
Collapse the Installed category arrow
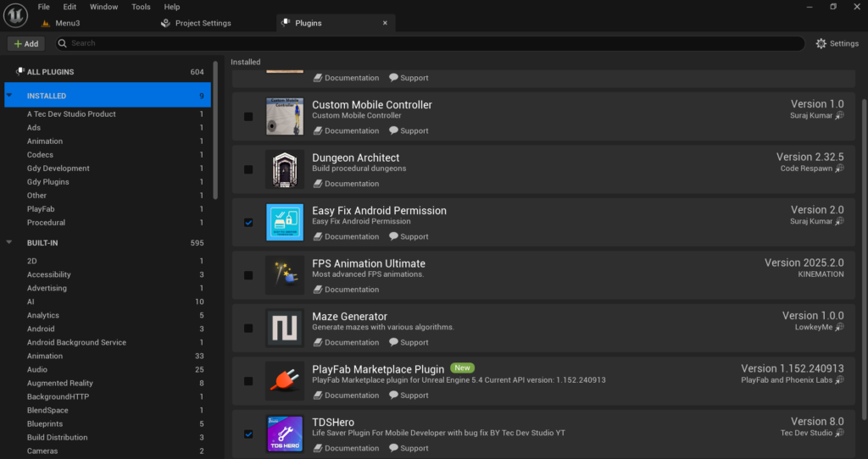tap(9, 95)
